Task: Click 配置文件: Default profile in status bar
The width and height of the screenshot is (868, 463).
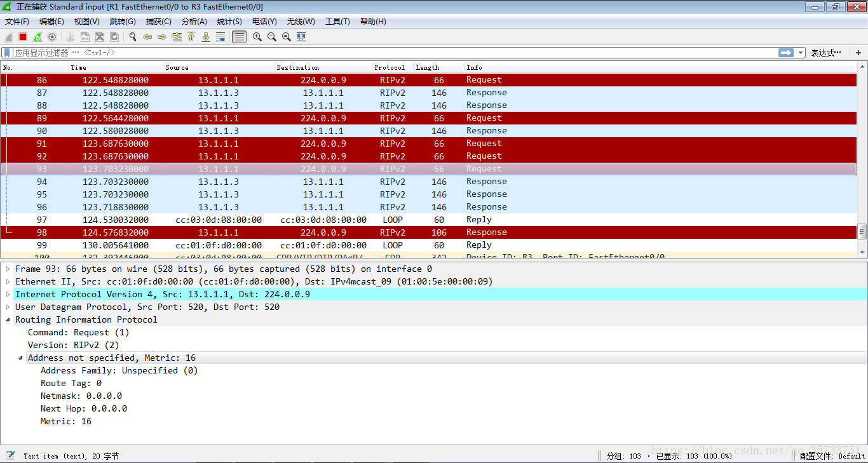Action: point(832,455)
